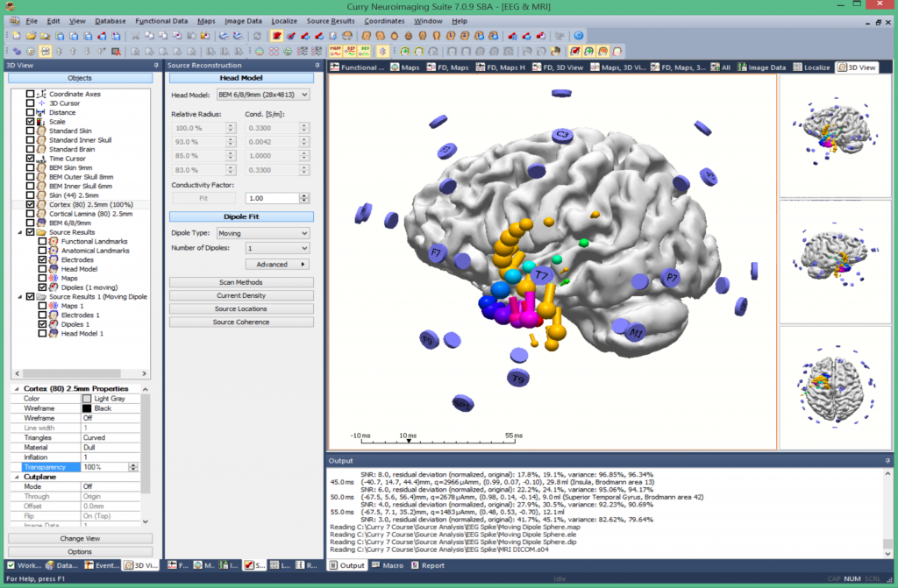Viewport: 898px width, 588px height.
Task: Click the highlighted up-down arrows icon in second toolbar
Action: click(x=382, y=51)
